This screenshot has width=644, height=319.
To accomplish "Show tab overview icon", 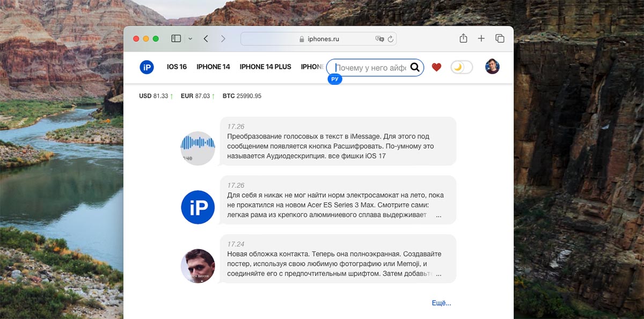I will pyautogui.click(x=500, y=38).
